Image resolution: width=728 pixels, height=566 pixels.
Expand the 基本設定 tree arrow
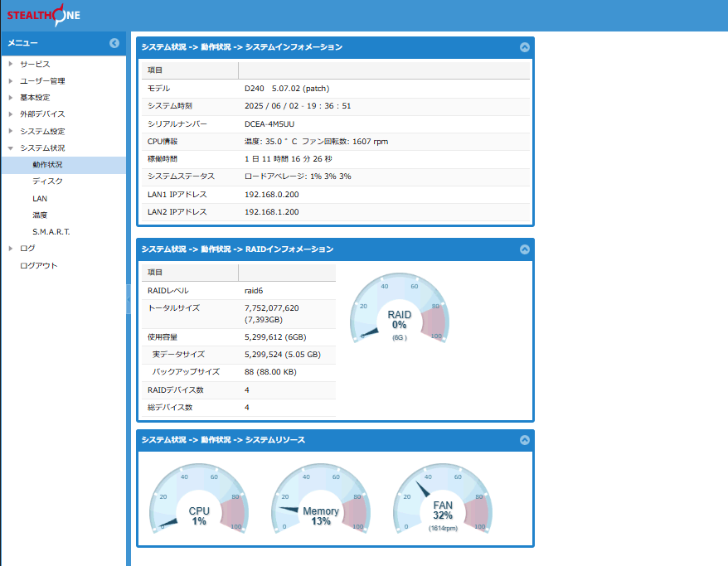click(11, 98)
